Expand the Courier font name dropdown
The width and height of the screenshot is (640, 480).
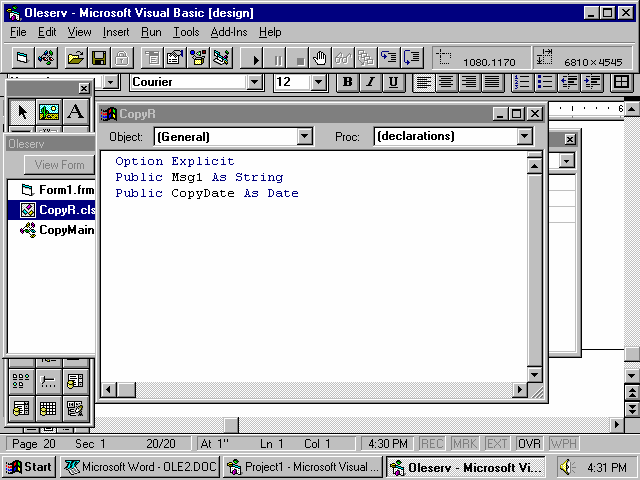coord(255,82)
